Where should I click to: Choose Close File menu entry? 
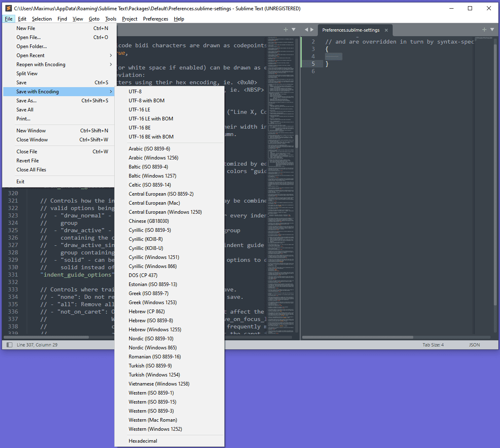click(59, 152)
